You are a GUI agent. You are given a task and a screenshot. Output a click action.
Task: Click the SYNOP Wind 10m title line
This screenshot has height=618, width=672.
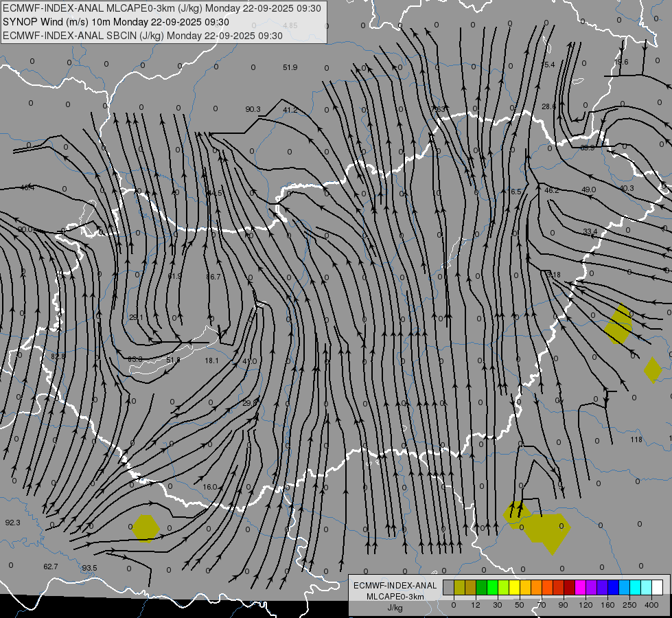[116, 22]
